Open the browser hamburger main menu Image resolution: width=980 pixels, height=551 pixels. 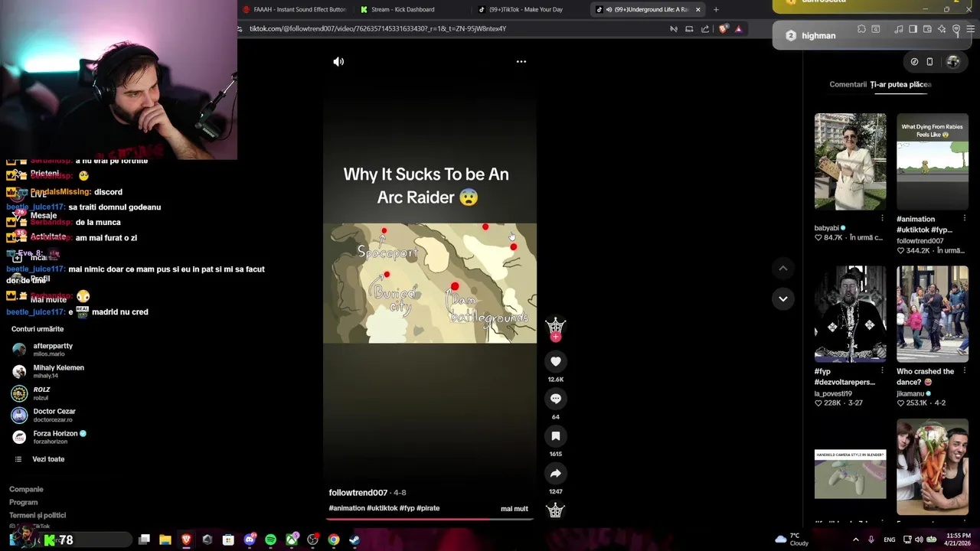[x=971, y=29]
